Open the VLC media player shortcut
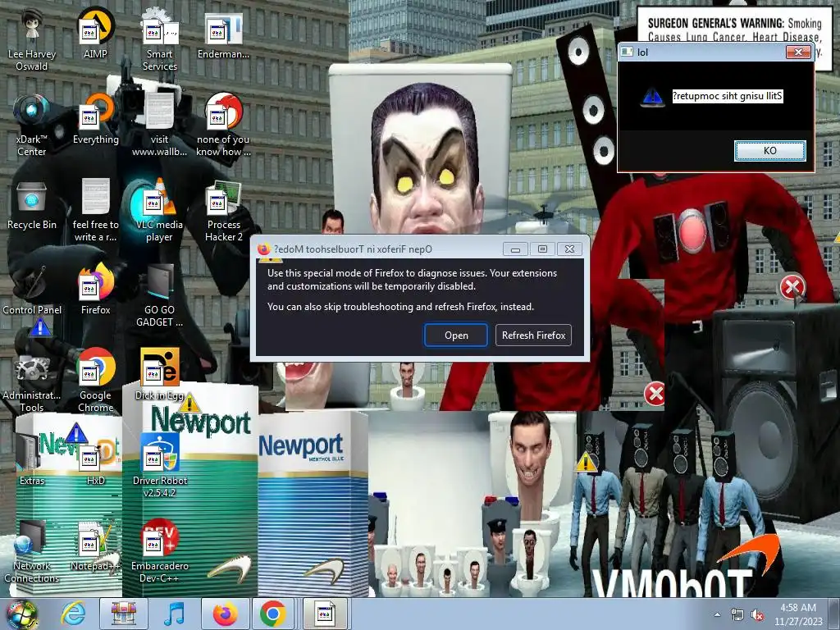Viewport: 840px width, 630px height. [159, 210]
